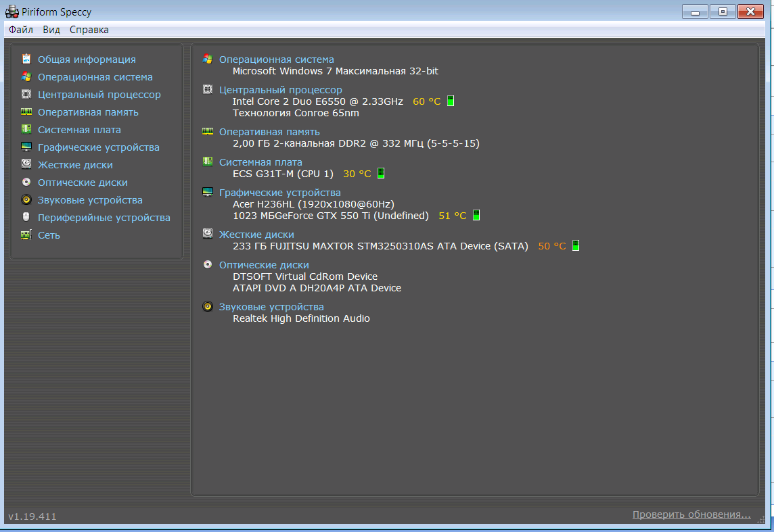Click the 50 °C hard drive temperature value
774x532 pixels.
552,245
